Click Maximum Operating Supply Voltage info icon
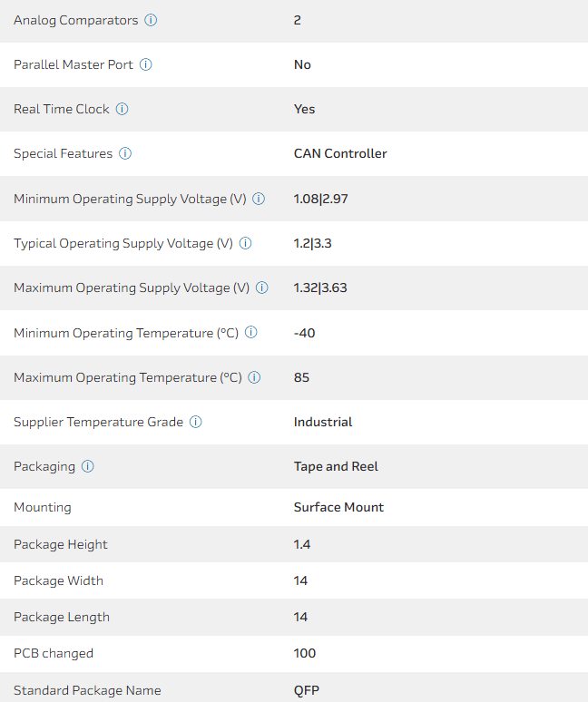Image resolution: width=588 pixels, height=702 pixels. pyautogui.click(x=261, y=288)
